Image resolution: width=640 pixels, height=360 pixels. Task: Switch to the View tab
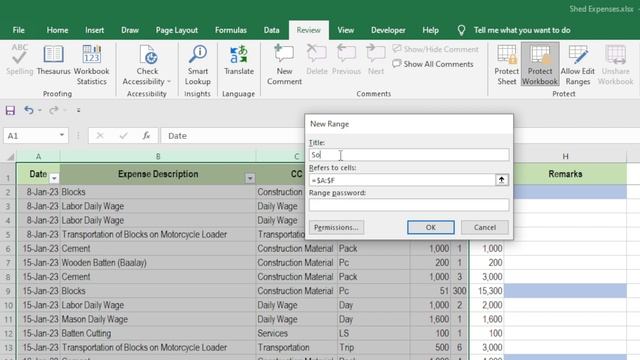point(345,30)
